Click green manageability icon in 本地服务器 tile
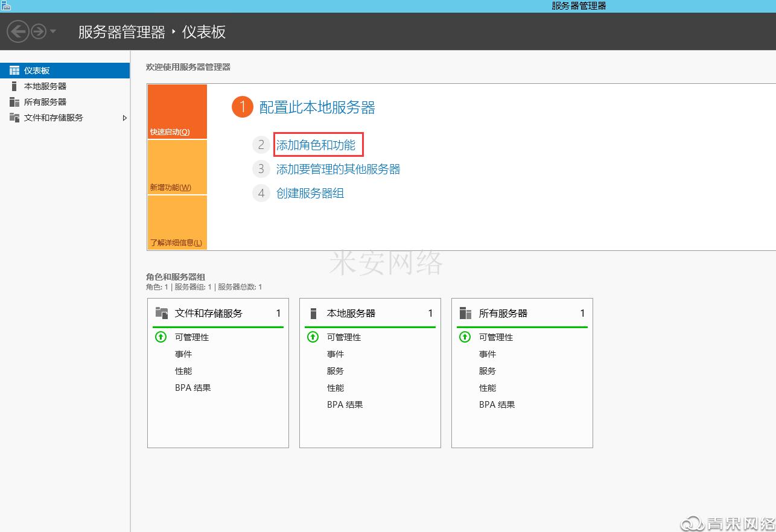The width and height of the screenshot is (776, 532). [313, 337]
